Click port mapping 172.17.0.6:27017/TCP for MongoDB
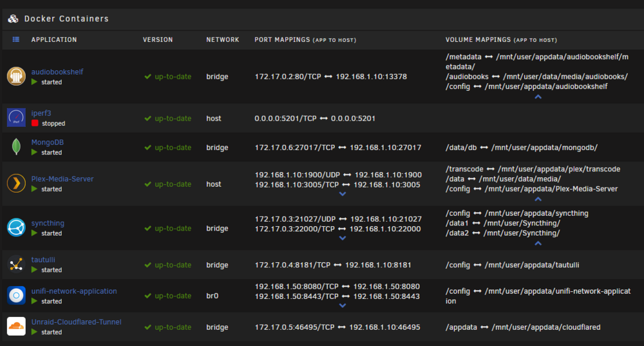644x346 pixels. click(x=337, y=148)
